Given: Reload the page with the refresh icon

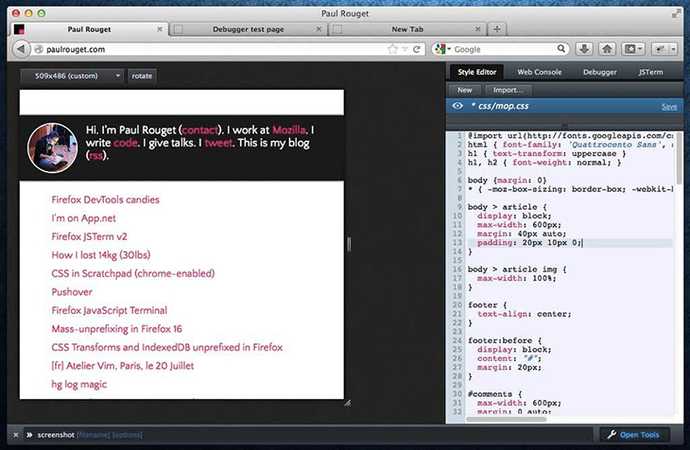Looking at the screenshot, I should click(x=417, y=49).
